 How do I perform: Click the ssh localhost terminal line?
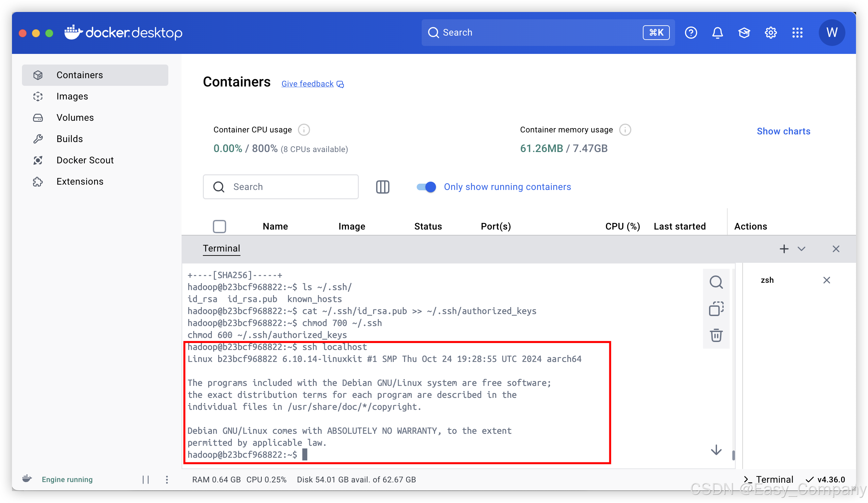tap(277, 347)
